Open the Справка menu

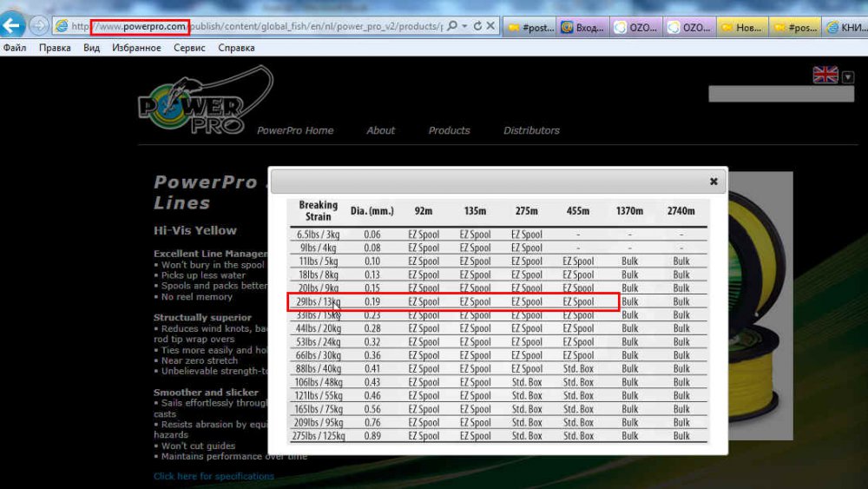(236, 48)
